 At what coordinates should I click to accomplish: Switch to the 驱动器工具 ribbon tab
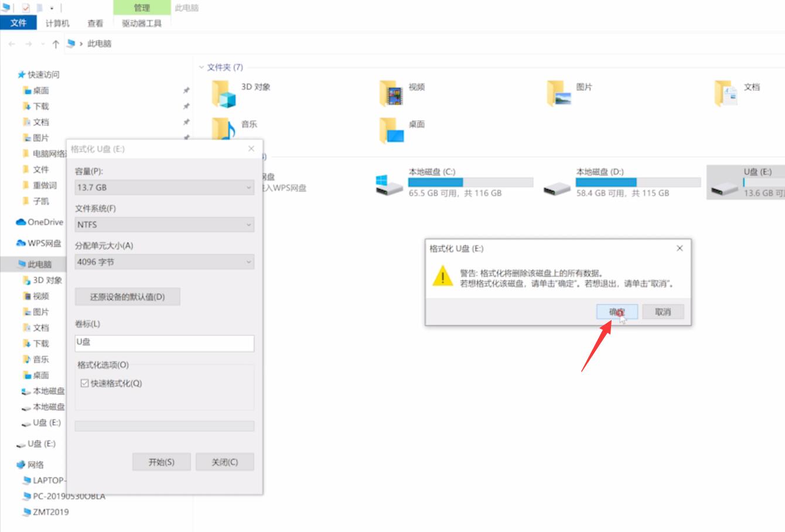142,23
